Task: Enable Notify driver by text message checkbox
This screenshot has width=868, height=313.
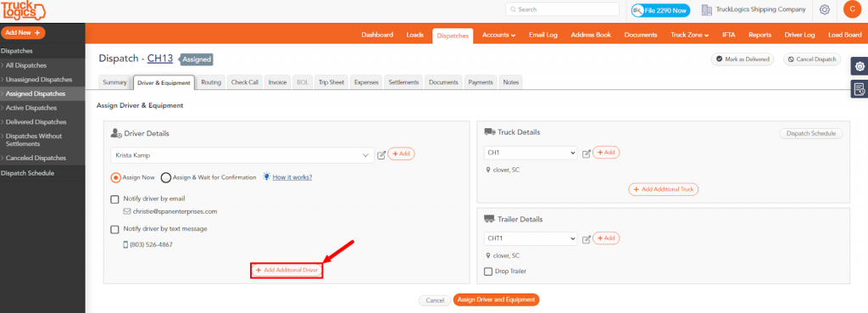Action: click(x=114, y=229)
